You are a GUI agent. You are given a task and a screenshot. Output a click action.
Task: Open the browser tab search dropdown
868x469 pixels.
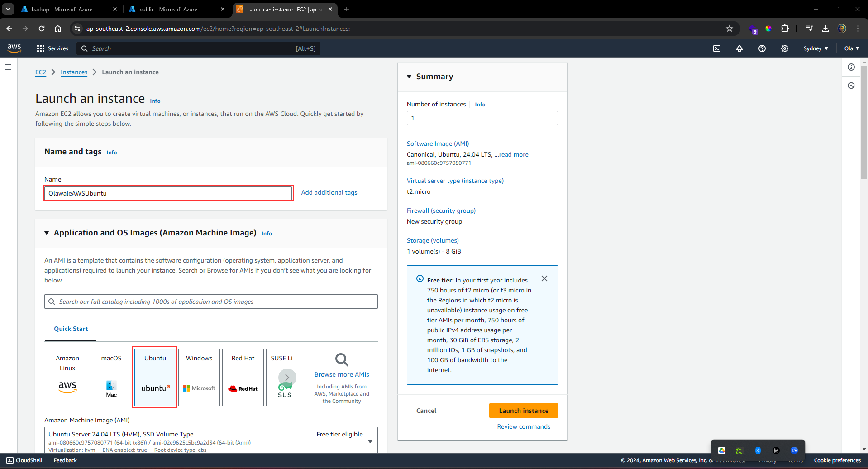click(8, 9)
